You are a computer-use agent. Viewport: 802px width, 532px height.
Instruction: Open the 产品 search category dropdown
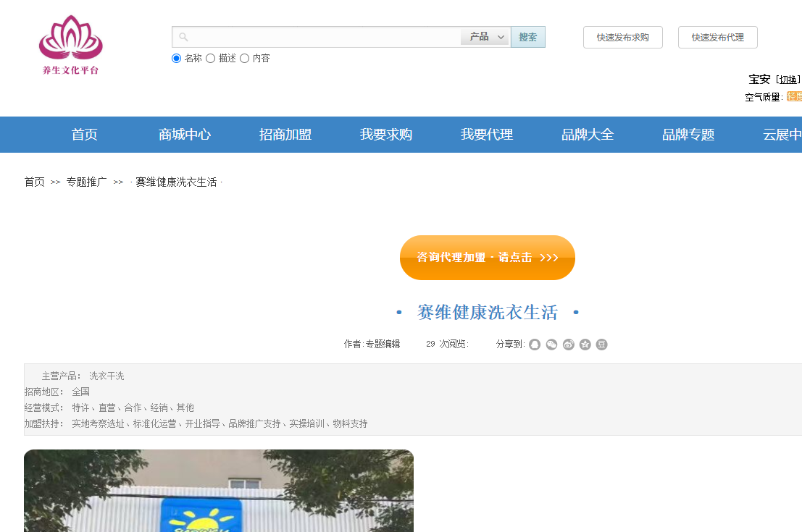click(x=485, y=37)
